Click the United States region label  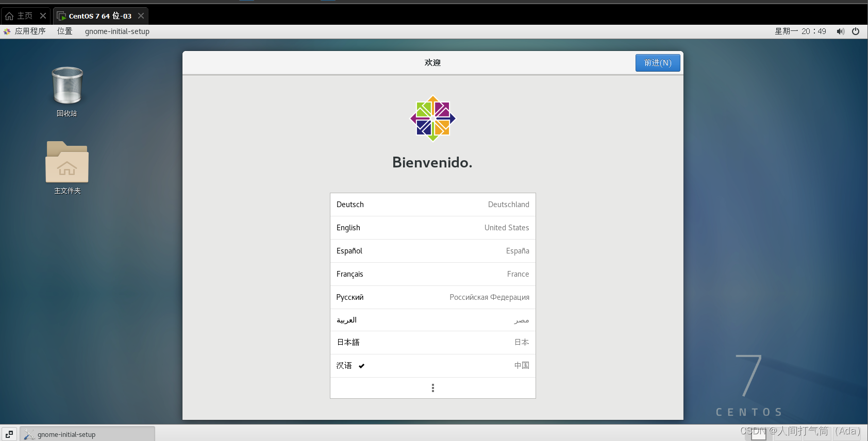pyautogui.click(x=507, y=228)
